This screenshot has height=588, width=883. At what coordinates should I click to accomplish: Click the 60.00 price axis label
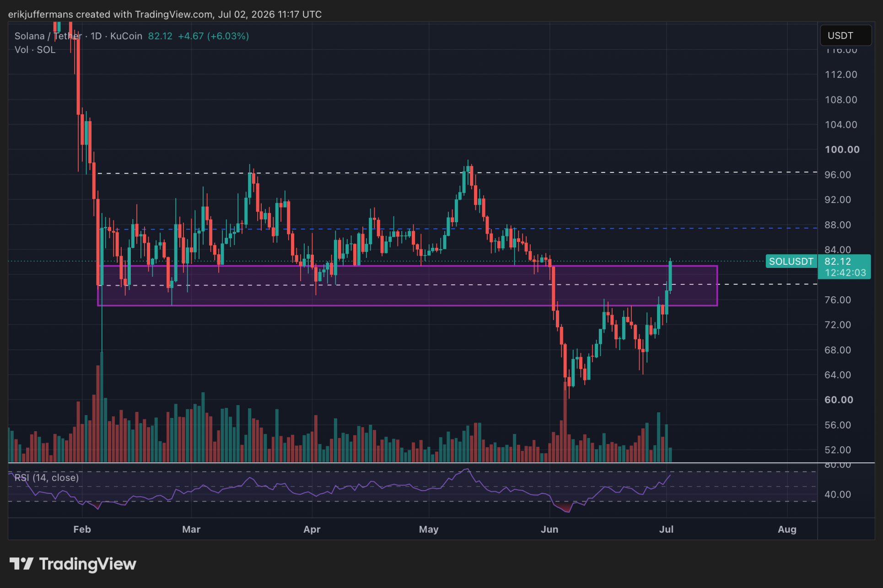839,400
